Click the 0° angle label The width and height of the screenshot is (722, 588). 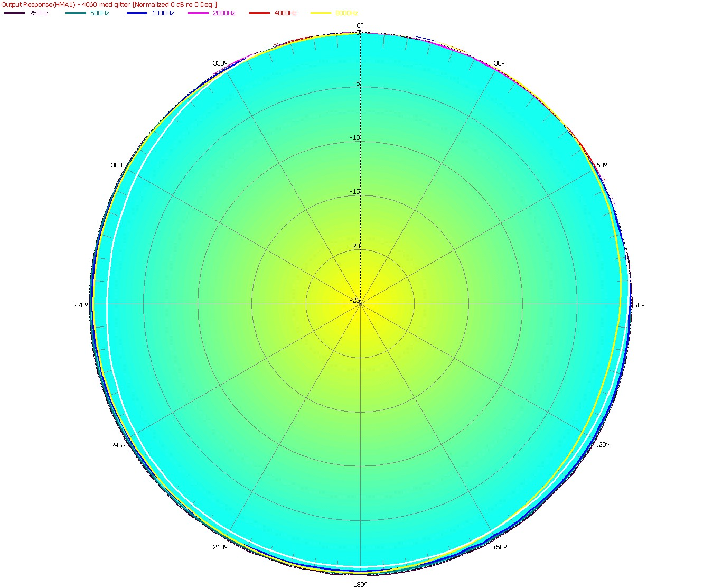360,26
